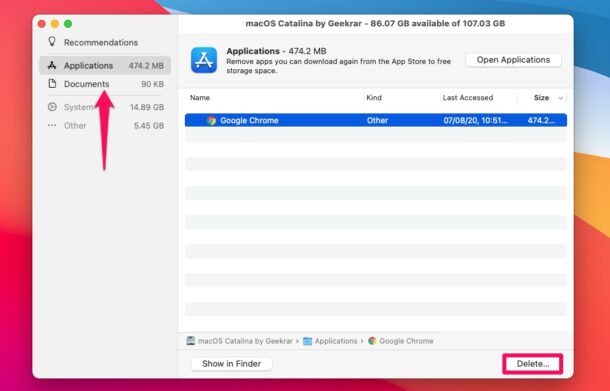
Task: Select Applications in the sidebar
Action: 105,65
